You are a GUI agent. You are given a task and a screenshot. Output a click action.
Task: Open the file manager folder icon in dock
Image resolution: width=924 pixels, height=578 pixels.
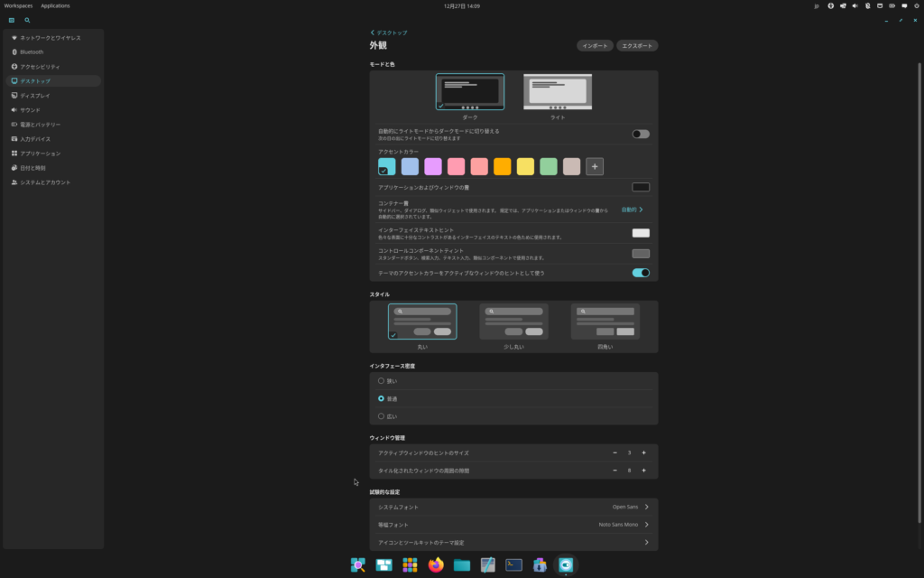tap(462, 565)
